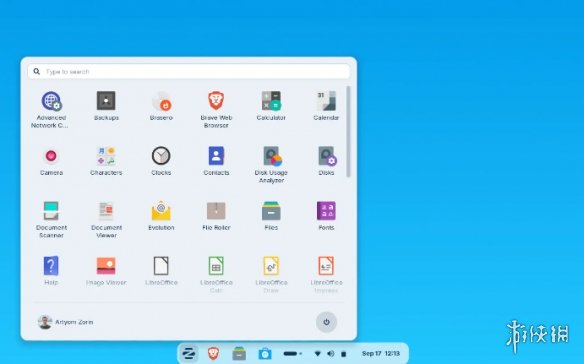The height and width of the screenshot is (364, 584).
Task: Open the volume control in system tray
Action: 330,354
